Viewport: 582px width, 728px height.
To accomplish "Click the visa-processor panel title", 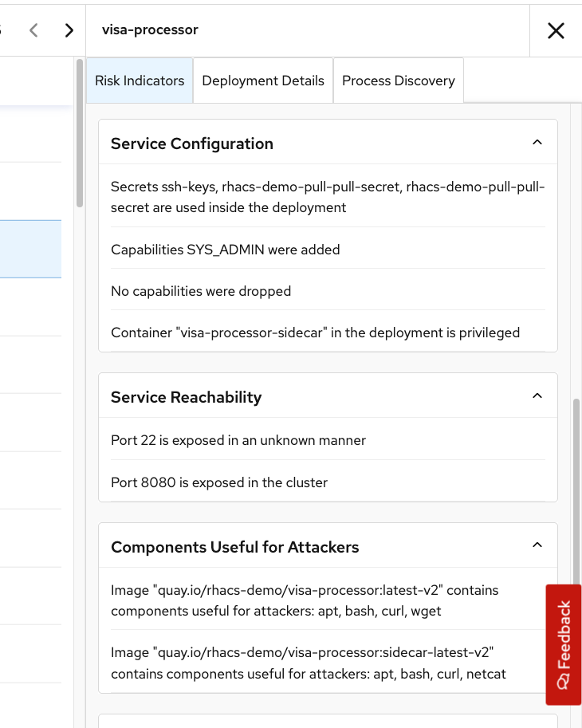I will [150, 30].
